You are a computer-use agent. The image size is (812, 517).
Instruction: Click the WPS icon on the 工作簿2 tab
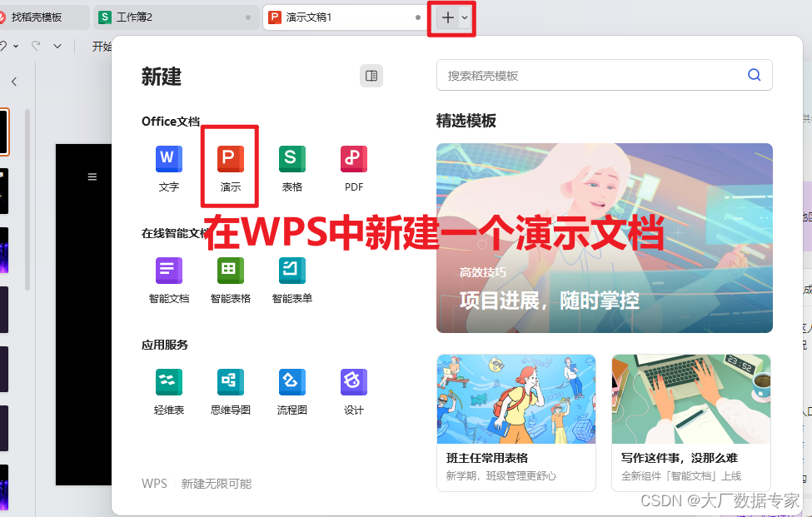pos(105,17)
